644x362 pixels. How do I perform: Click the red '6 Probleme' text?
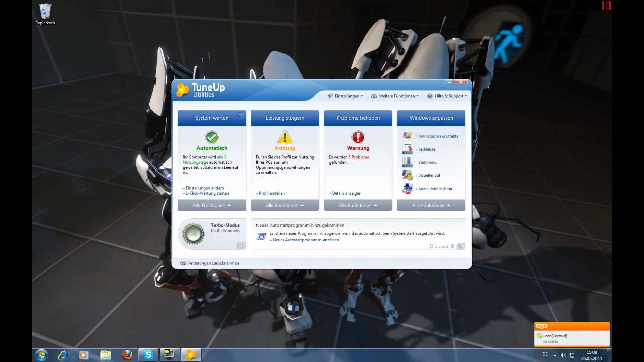coord(359,157)
